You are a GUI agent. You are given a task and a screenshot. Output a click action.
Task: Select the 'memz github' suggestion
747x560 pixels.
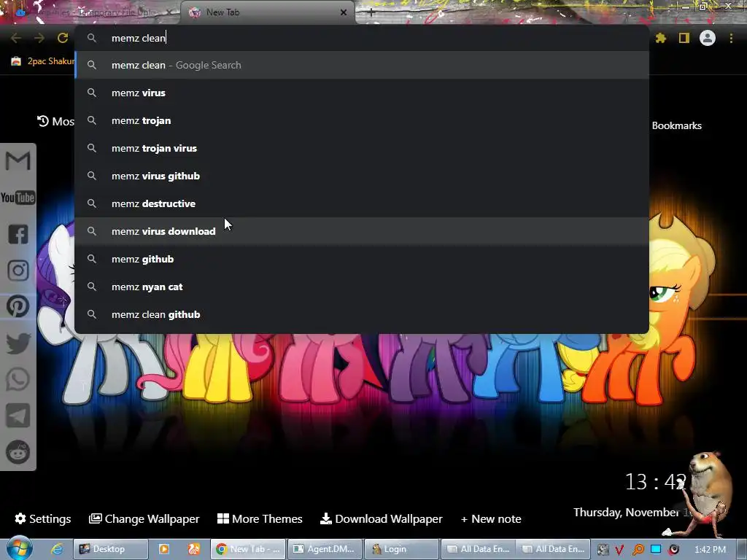[362, 259]
